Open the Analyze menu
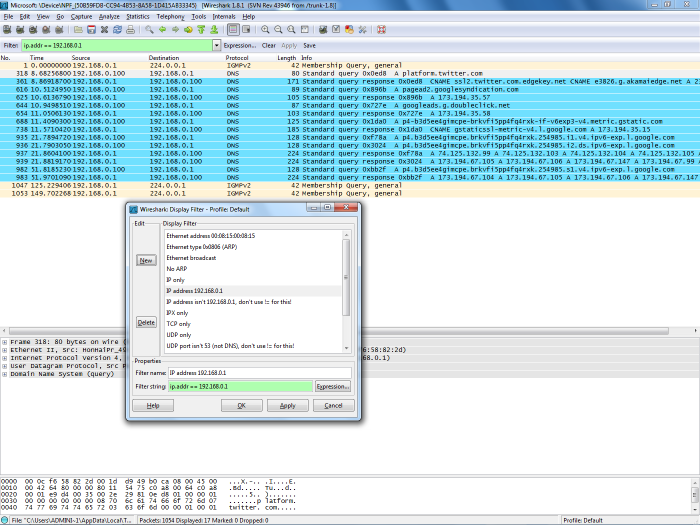Image resolution: width=700 pixels, height=525 pixels. (x=109, y=17)
